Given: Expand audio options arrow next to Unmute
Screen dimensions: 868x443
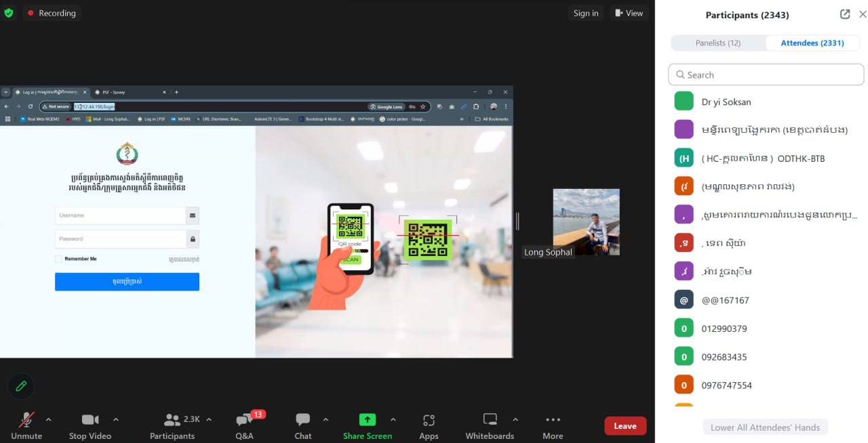Looking at the screenshot, I should pos(48,419).
